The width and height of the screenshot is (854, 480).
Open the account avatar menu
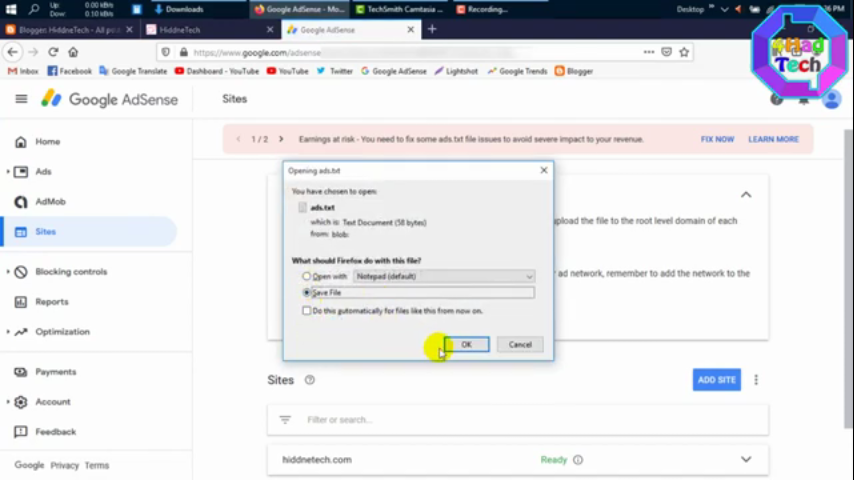[x=832, y=100]
